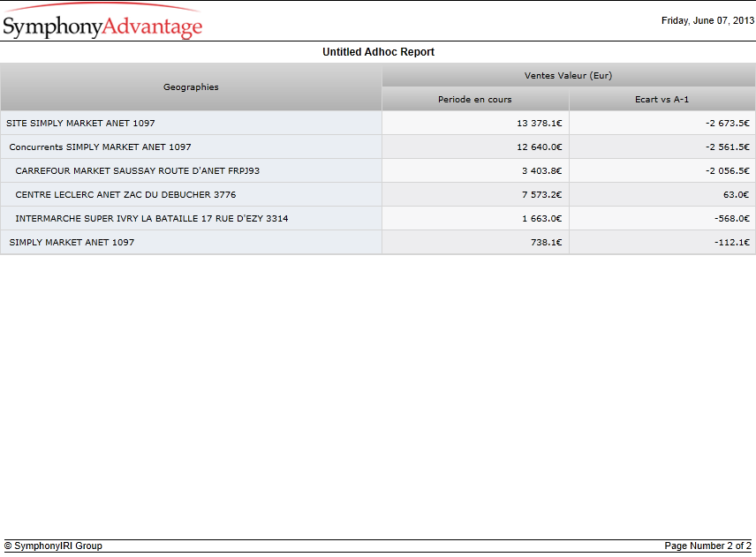Screen dimensions: 756x557
Task: Click the value 3 403.8€
Action: 542,170
